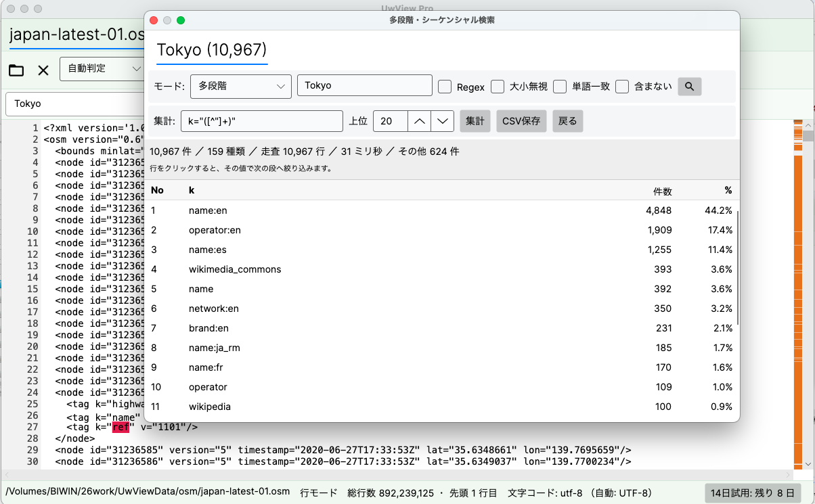Click the 集計 button

click(x=475, y=121)
